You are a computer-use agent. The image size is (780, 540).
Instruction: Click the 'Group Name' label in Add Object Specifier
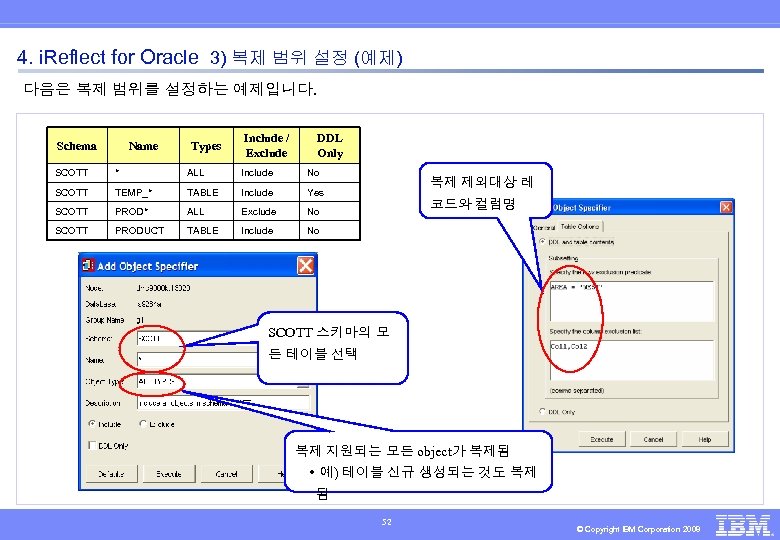[104, 320]
